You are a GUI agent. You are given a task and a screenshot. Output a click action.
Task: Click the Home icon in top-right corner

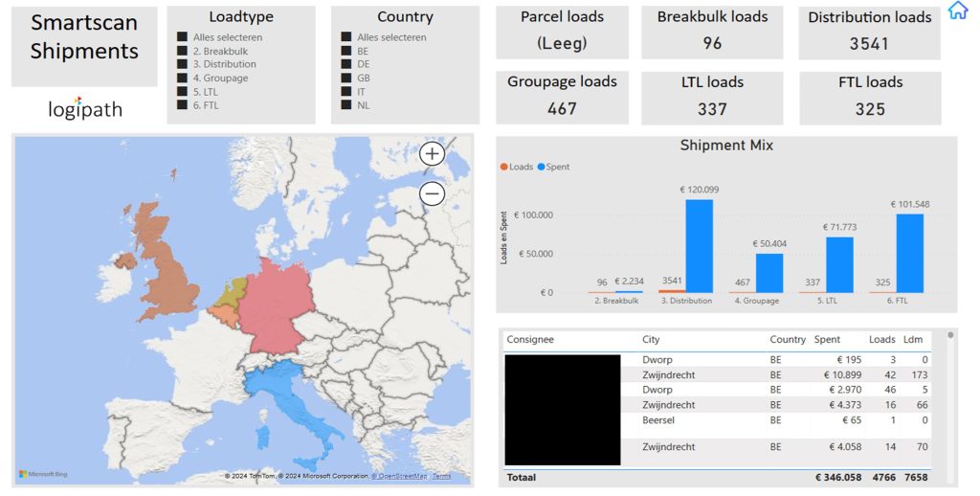click(957, 11)
